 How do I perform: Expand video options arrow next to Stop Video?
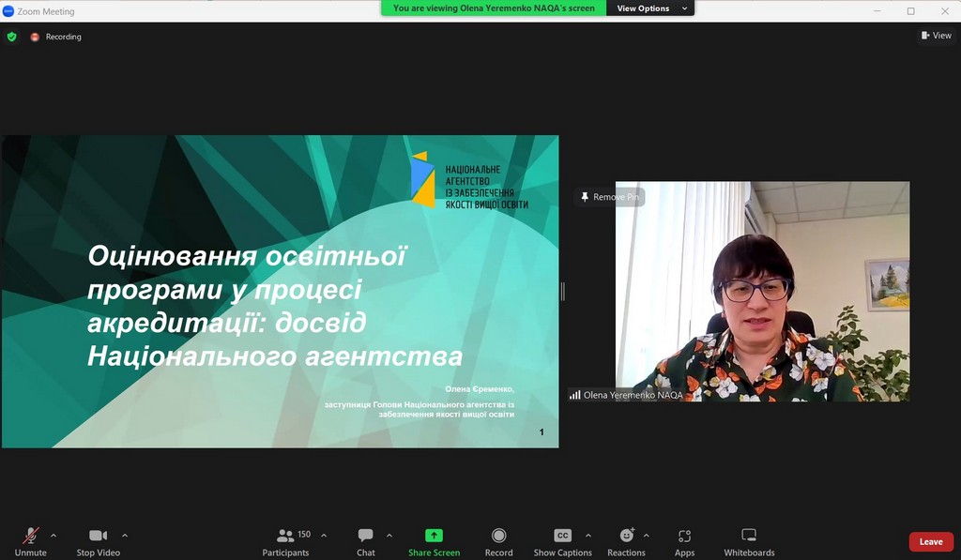(x=125, y=536)
